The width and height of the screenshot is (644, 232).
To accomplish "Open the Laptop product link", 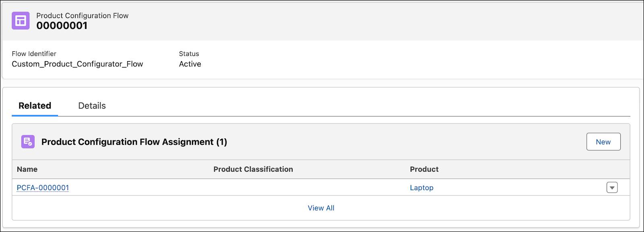I will click(x=421, y=188).
